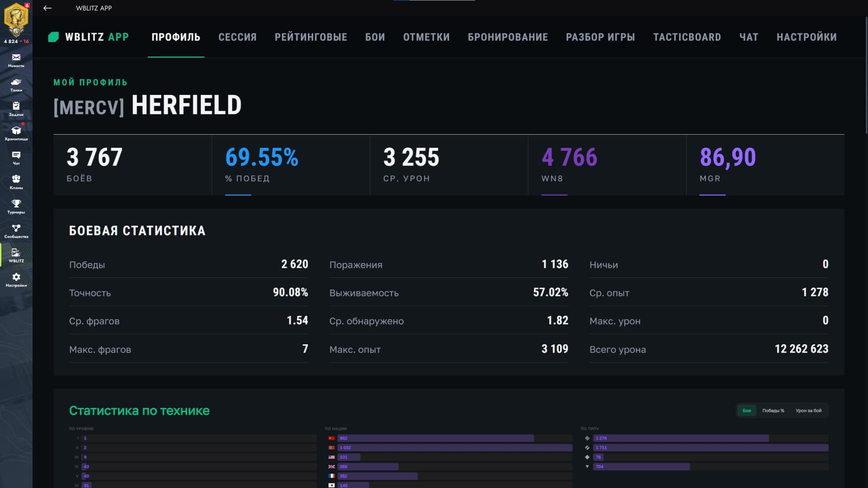The height and width of the screenshot is (488, 868).
Task: Click the vertical scrollbar on the right edge
Action: pos(866,75)
